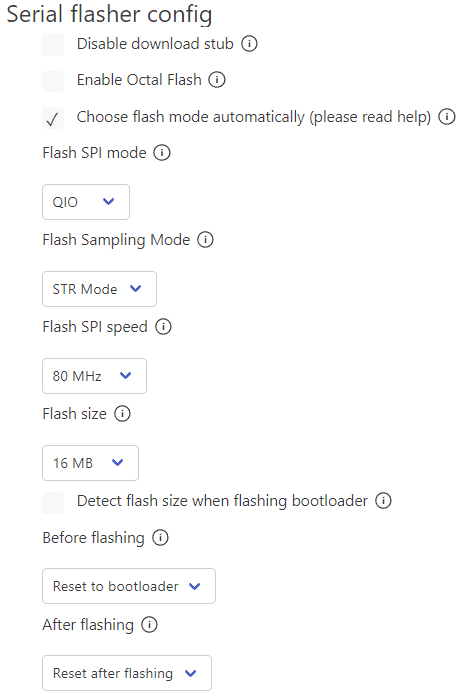The height and width of the screenshot is (694, 459).
Task: Open After flashing info icon
Action: (149, 625)
